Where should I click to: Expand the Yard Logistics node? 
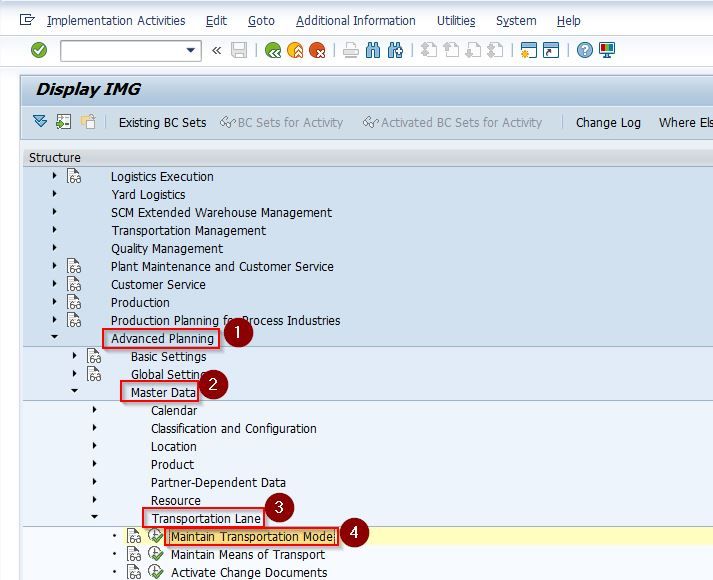(x=55, y=194)
